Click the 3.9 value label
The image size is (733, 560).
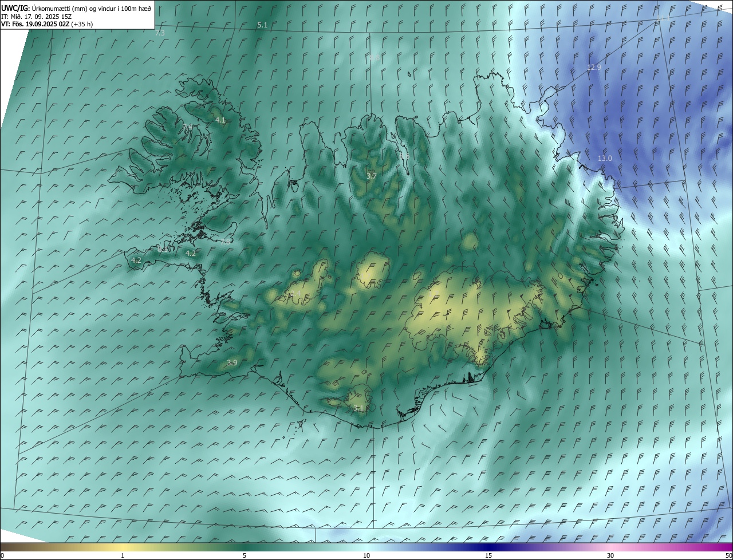click(x=232, y=362)
